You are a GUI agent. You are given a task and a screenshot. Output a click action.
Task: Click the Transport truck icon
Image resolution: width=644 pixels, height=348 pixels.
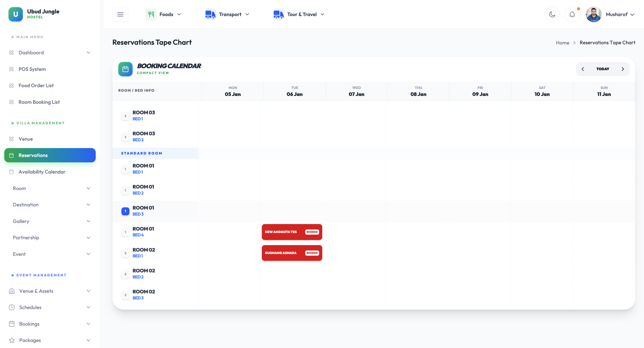pos(210,14)
